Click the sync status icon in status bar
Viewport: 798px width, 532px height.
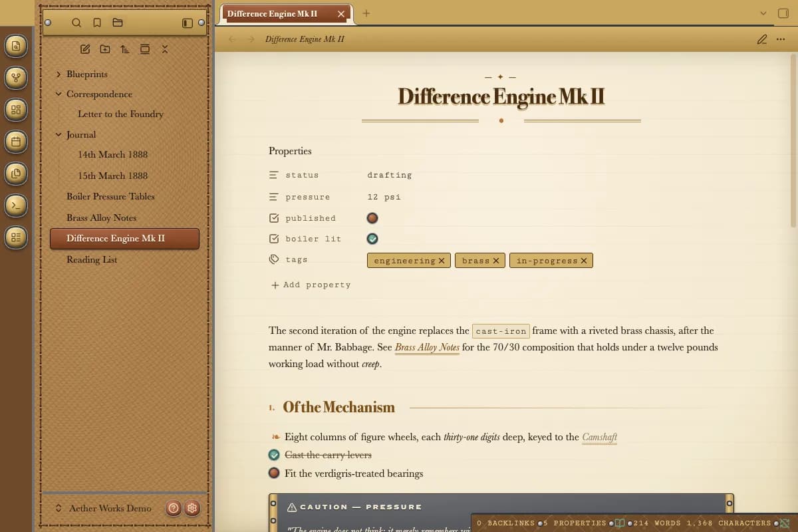(785, 523)
